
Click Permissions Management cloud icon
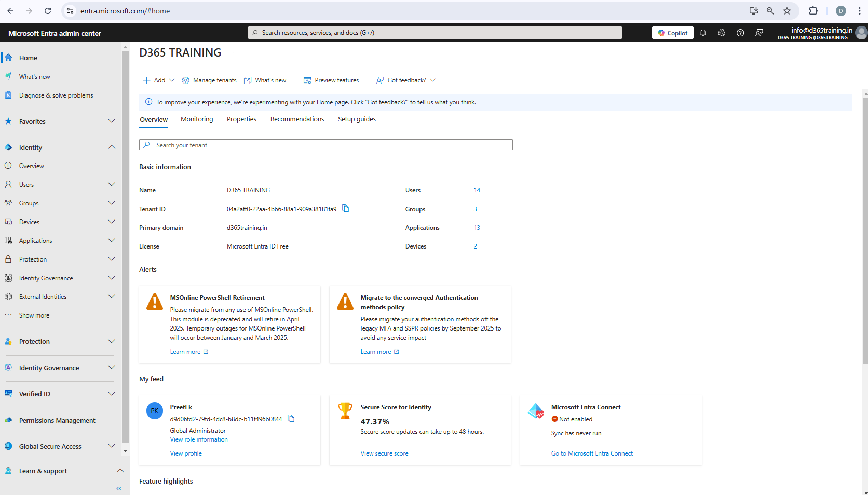coord(8,420)
